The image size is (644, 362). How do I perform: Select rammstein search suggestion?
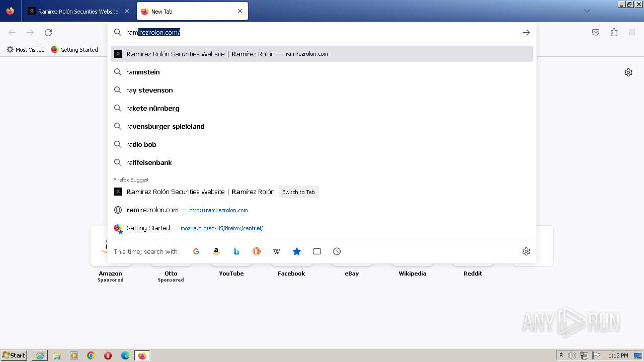pos(322,72)
